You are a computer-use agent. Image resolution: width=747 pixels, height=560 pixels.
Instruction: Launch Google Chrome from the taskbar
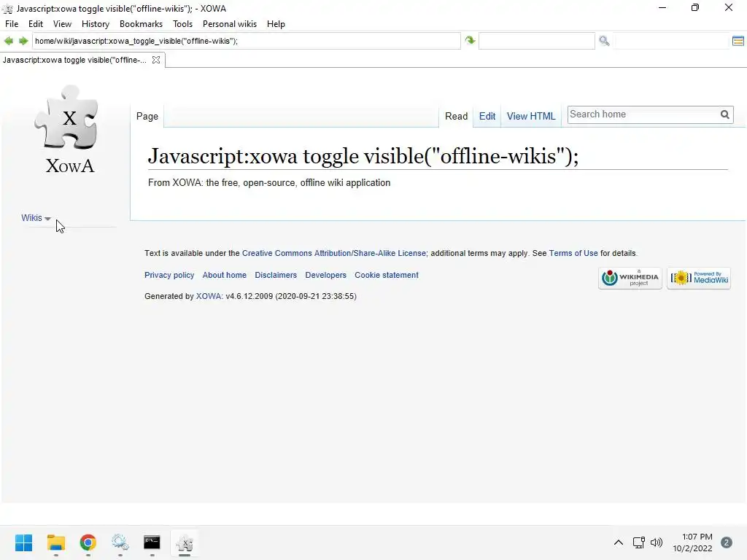[x=88, y=542]
